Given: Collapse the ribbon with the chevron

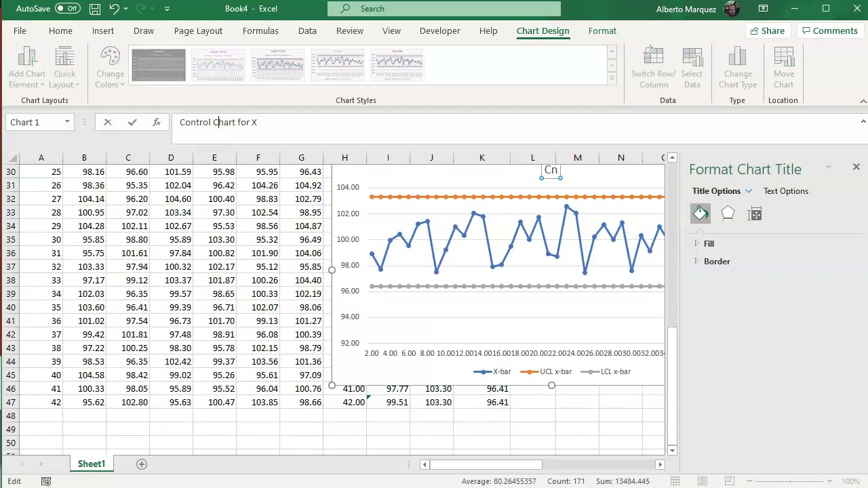Looking at the screenshot, I should coord(863,101).
